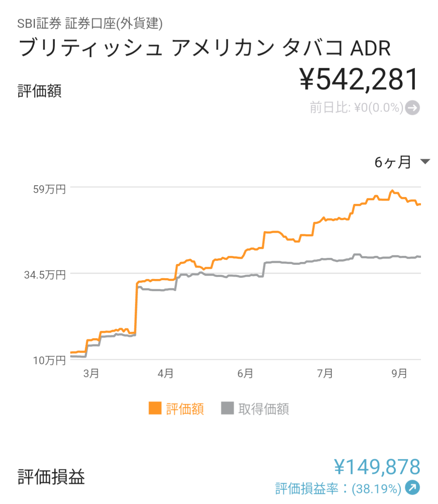
Task: Tap the 前日比 ¥0(0.0%) text
Action: [x=356, y=108]
